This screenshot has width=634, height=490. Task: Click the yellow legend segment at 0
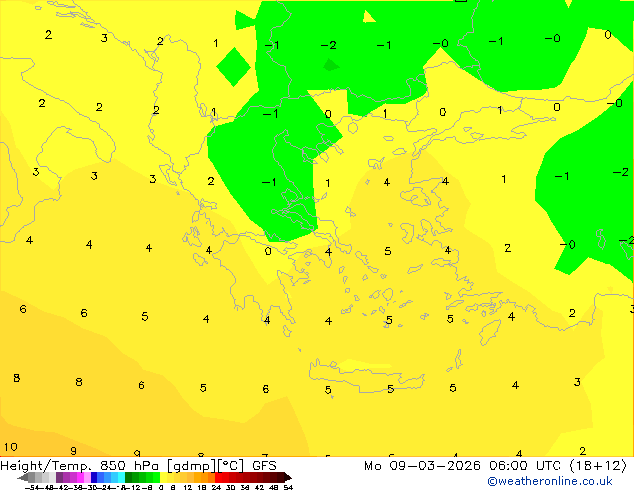(x=163, y=477)
